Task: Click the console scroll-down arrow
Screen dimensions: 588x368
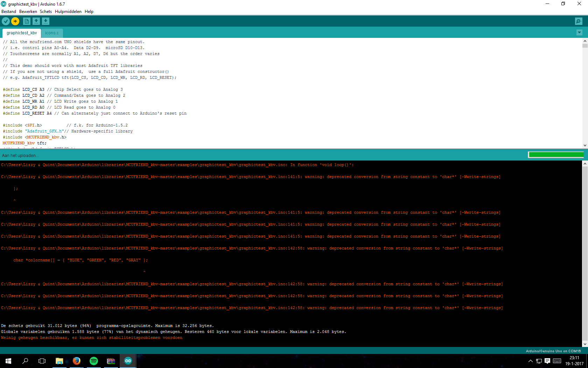Action: point(585,344)
